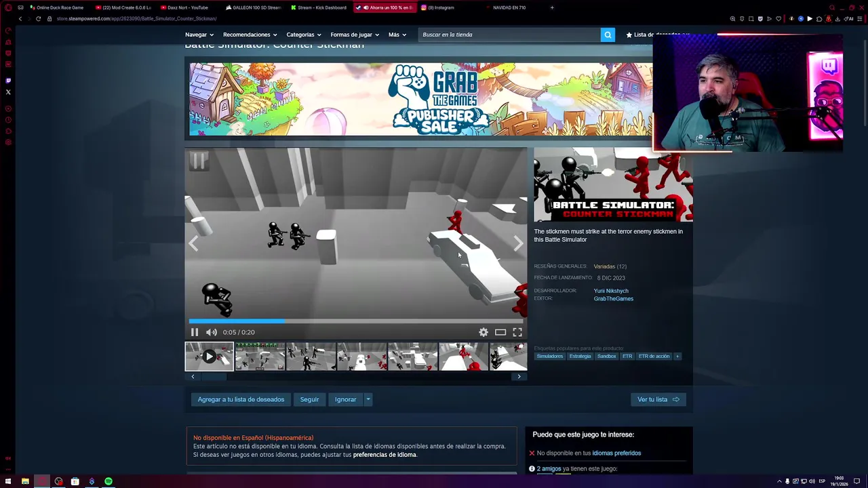Go to the next media with the right arrow

tap(519, 243)
